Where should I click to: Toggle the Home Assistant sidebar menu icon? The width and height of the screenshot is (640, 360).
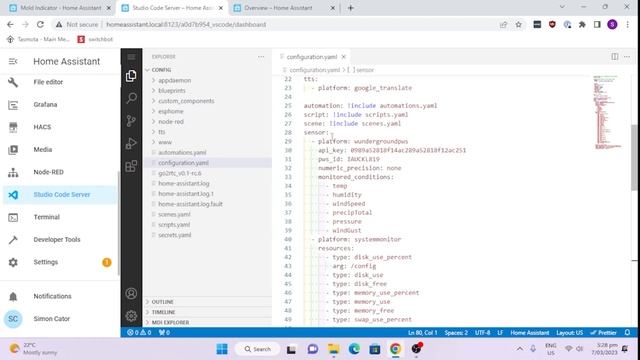[13, 61]
